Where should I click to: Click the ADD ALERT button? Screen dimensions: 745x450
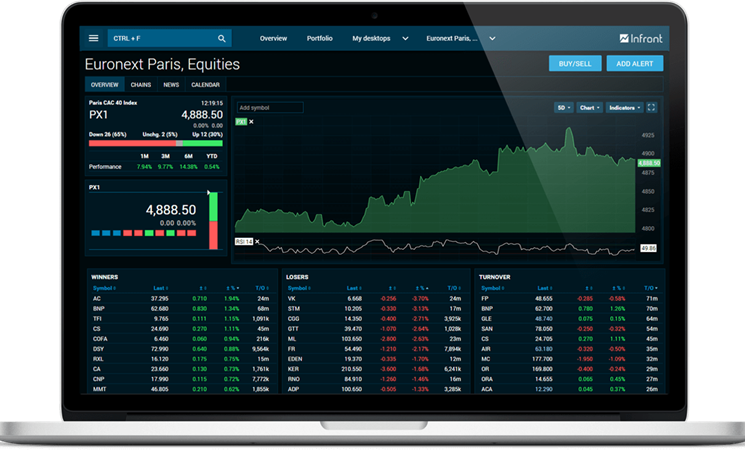(634, 64)
